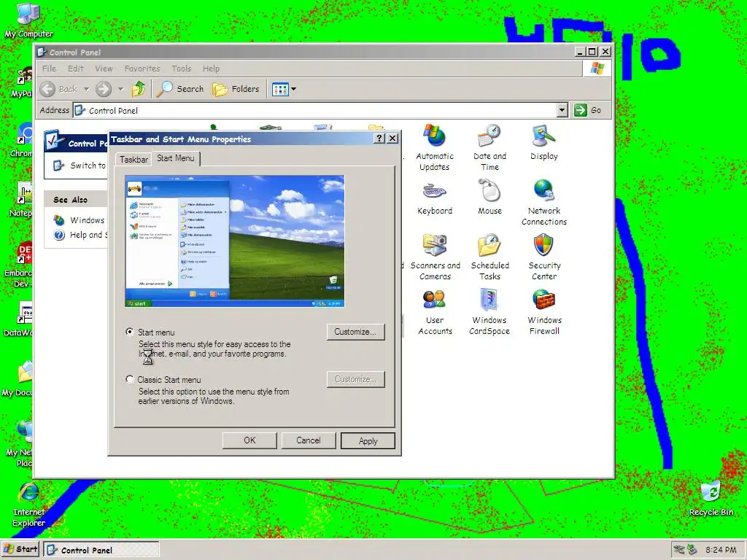Open the Display settings icon
Image resolution: width=747 pixels, height=560 pixels.
click(543, 142)
